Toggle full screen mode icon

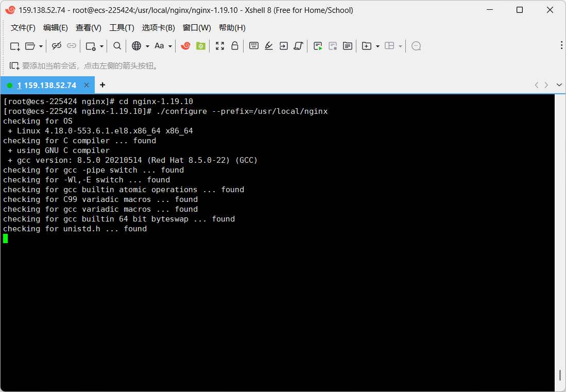[x=220, y=46]
